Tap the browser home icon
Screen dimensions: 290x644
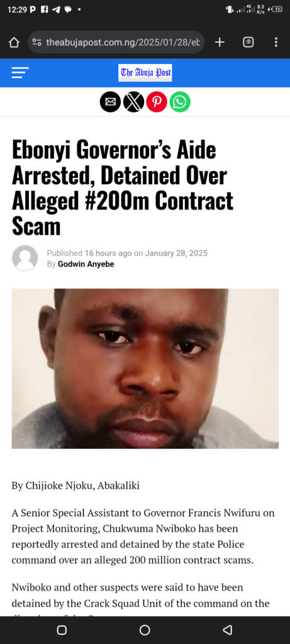pos(14,42)
